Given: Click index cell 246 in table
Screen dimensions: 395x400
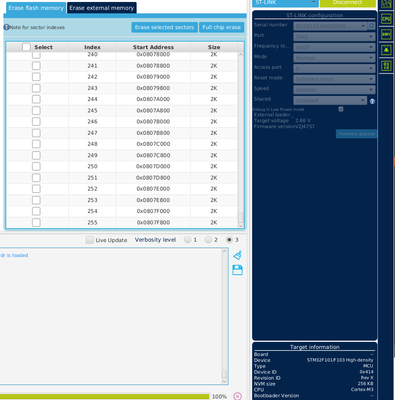Looking at the screenshot, I should pyautogui.click(x=92, y=122).
